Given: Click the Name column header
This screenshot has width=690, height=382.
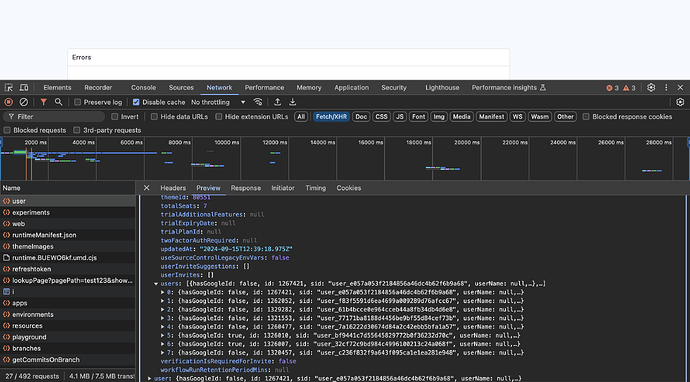Looking at the screenshot, I should 68,188.
